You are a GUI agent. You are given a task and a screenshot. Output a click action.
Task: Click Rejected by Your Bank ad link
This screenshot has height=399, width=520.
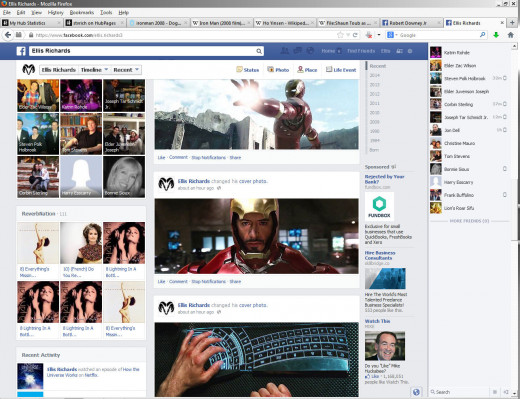coord(384,179)
